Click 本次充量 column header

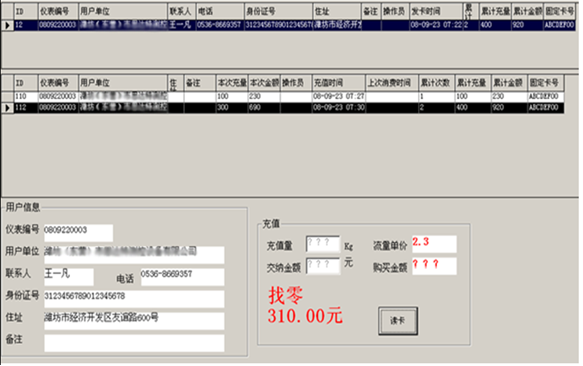click(232, 83)
